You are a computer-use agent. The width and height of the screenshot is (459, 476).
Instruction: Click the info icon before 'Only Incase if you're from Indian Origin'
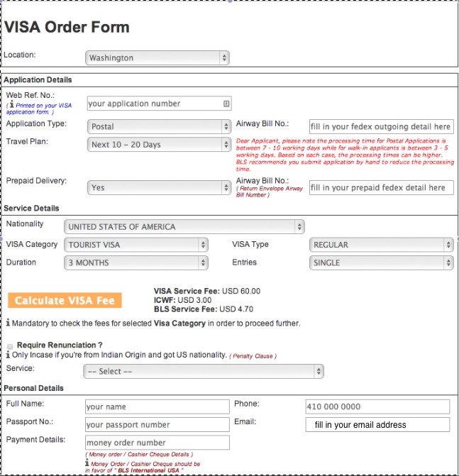pos(9,354)
